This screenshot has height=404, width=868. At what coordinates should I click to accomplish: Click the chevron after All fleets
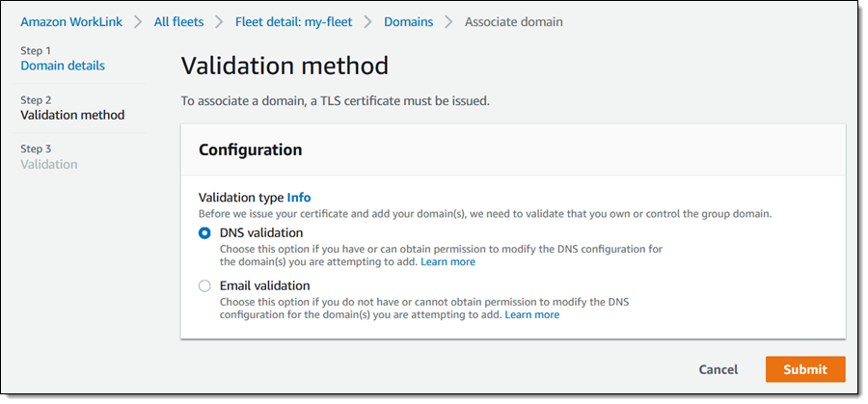coord(222,21)
